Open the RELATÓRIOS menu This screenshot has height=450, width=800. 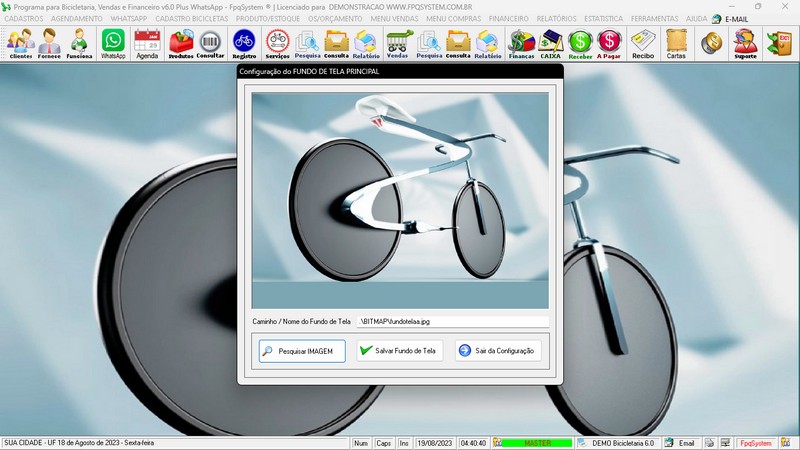556,18
